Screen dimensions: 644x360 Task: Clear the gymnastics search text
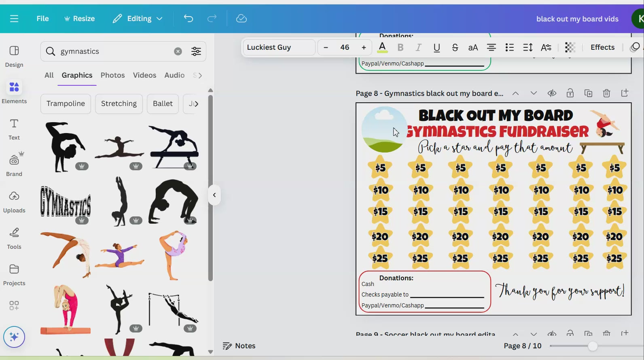(178, 51)
